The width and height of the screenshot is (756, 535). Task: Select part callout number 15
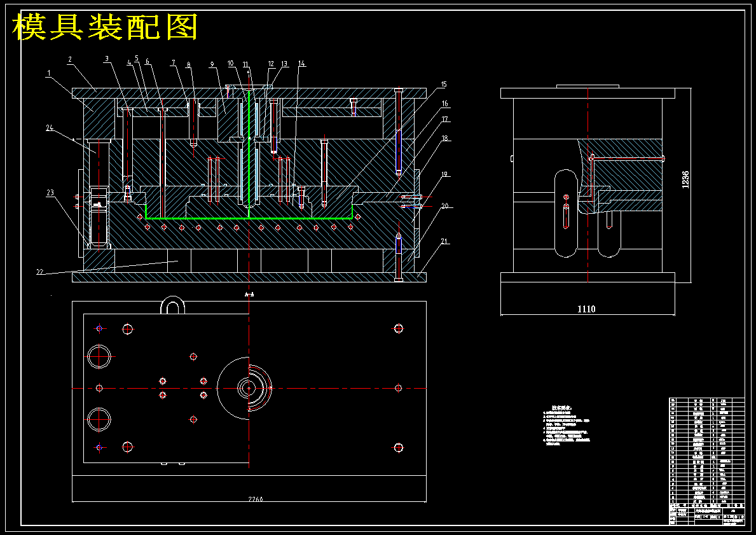(x=444, y=85)
